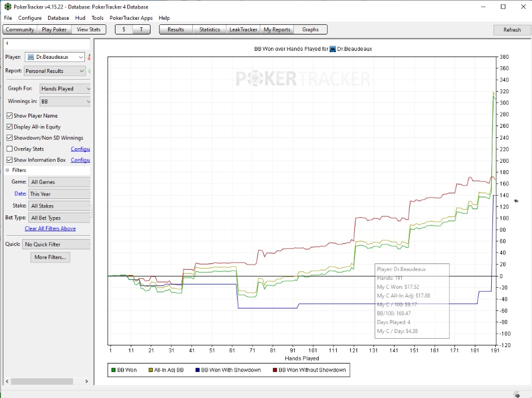
Task: Open the Configure link beside Show Information Box
Action: 80,160
